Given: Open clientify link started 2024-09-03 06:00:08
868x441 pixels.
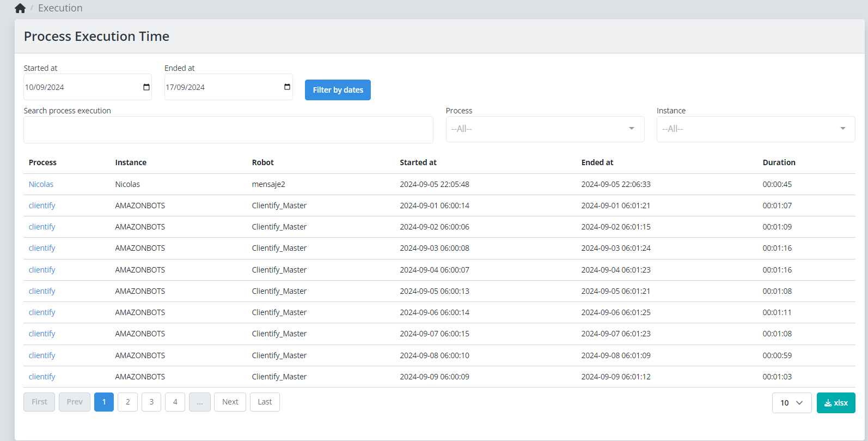Looking at the screenshot, I should click(x=42, y=248).
